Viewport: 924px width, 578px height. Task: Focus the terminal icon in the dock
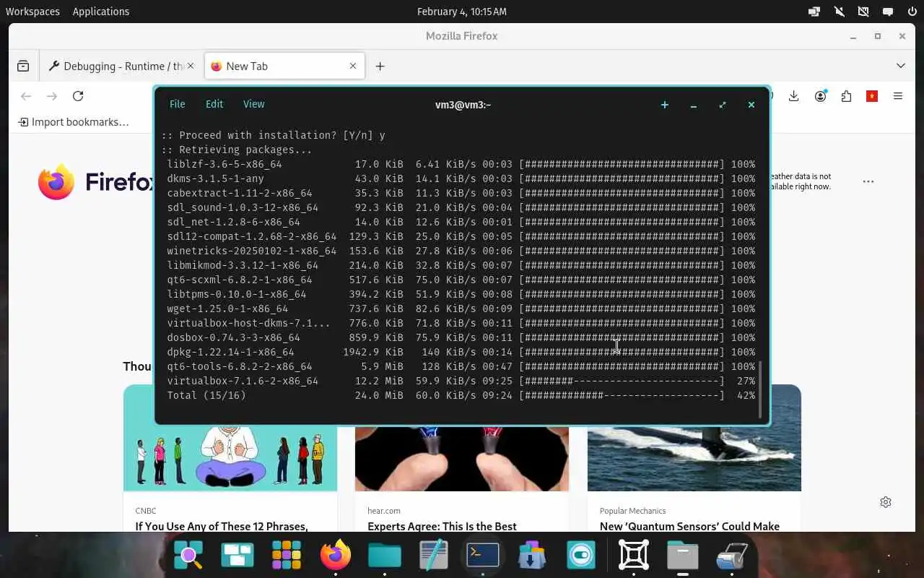coord(483,555)
